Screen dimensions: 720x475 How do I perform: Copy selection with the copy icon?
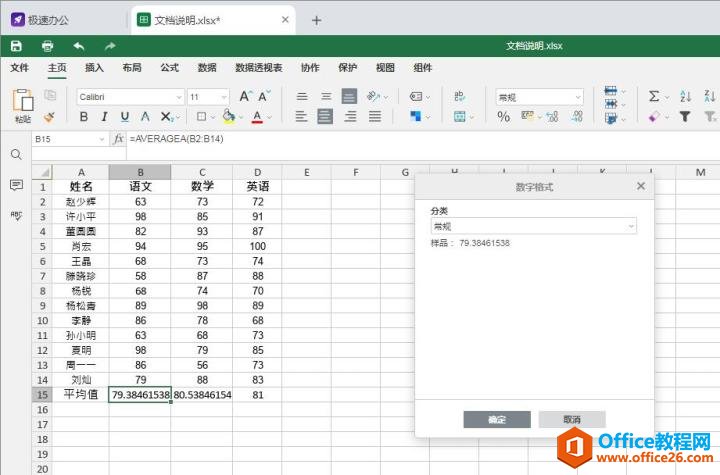(50, 96)
